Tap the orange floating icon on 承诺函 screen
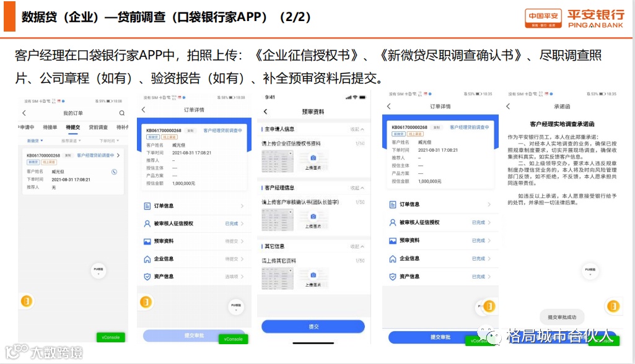Image resolution: width=635 pixels, height=364 pixels. tap(613, 306)
